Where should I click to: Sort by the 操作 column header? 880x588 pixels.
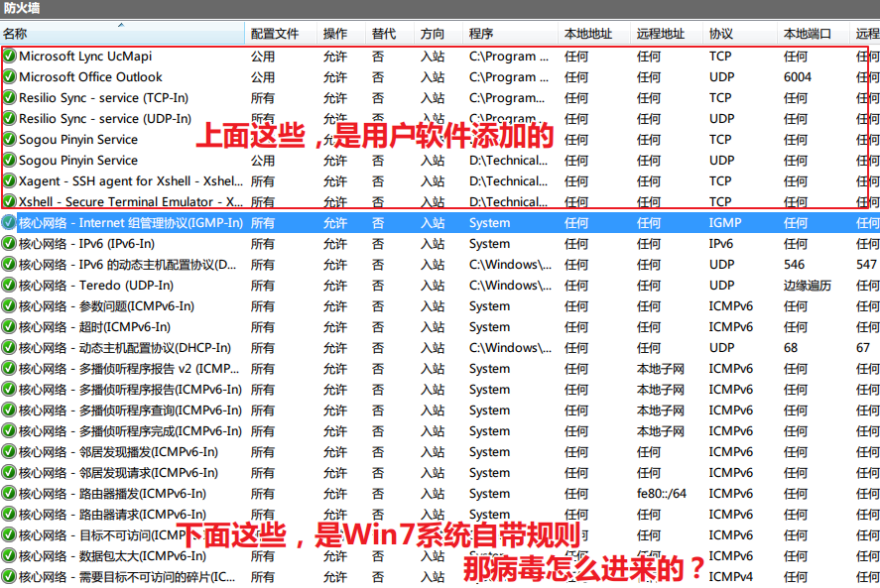341,34
